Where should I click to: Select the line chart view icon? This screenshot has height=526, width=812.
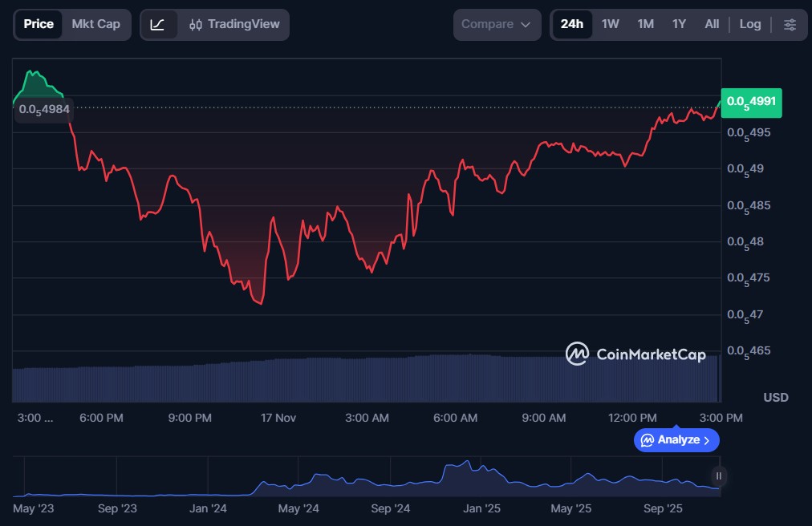click(x=158, y=24)
